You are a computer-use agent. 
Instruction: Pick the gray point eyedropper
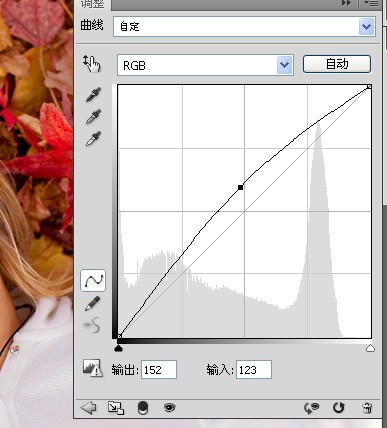click(x=93, y=117)
